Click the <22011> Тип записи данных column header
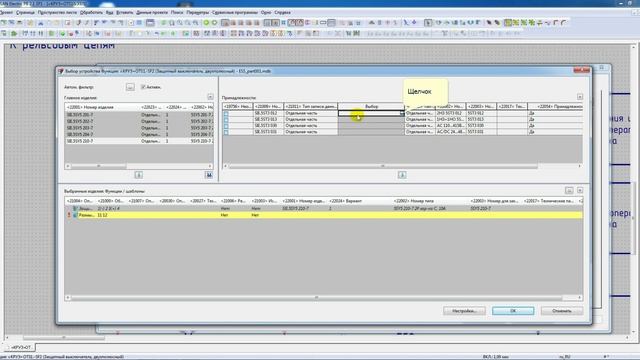Viewport: 640px width, 360px height. [x=310, y=107]
